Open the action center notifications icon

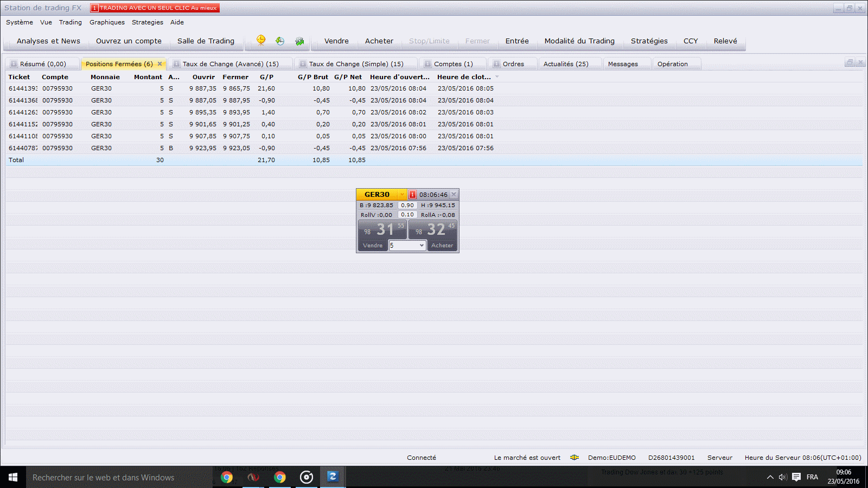click(796, 477)
